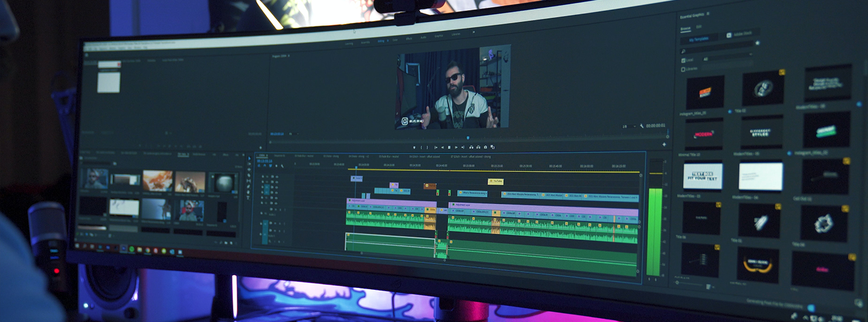Select the Pen tool in timeline toolbar
Viewport: 868px width, 322px height.
[x=249, y=187]
